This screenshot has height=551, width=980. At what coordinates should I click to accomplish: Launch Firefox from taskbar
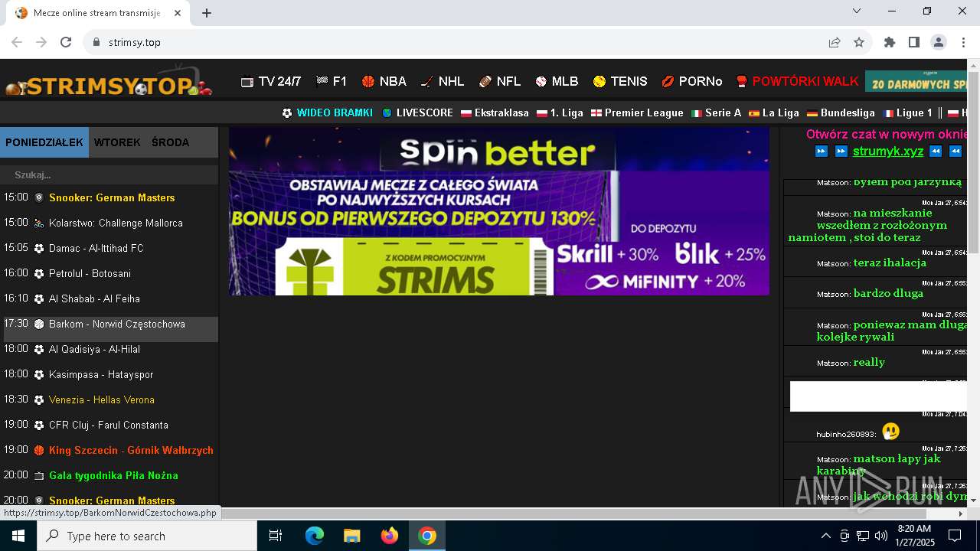390,536
